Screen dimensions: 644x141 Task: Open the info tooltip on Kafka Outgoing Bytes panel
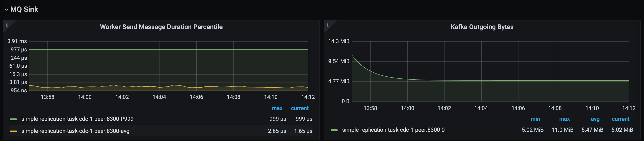(x=328, y=25)
